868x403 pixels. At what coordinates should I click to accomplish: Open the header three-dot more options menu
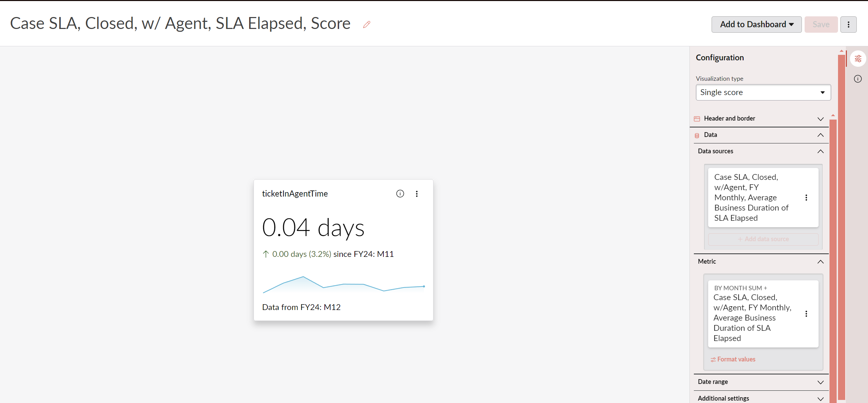point(848,25)
